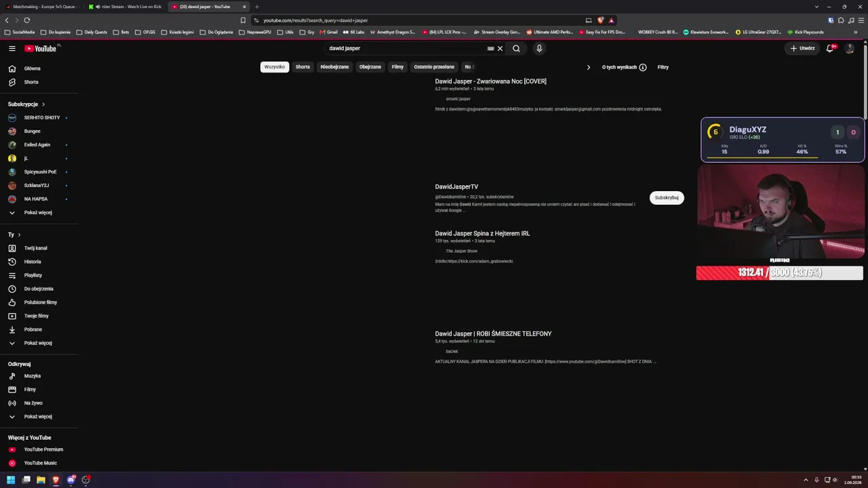Open the browser main menu icon
This screenshot has height=488, width=868.
tap(860, 20)
